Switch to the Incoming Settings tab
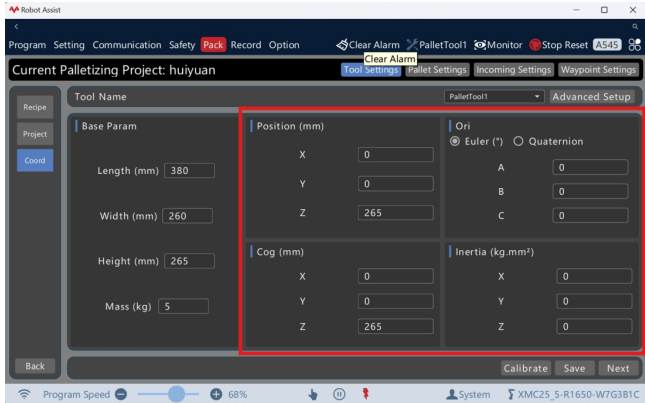This screenshot has height=403, width=645. tap(513, 70)
